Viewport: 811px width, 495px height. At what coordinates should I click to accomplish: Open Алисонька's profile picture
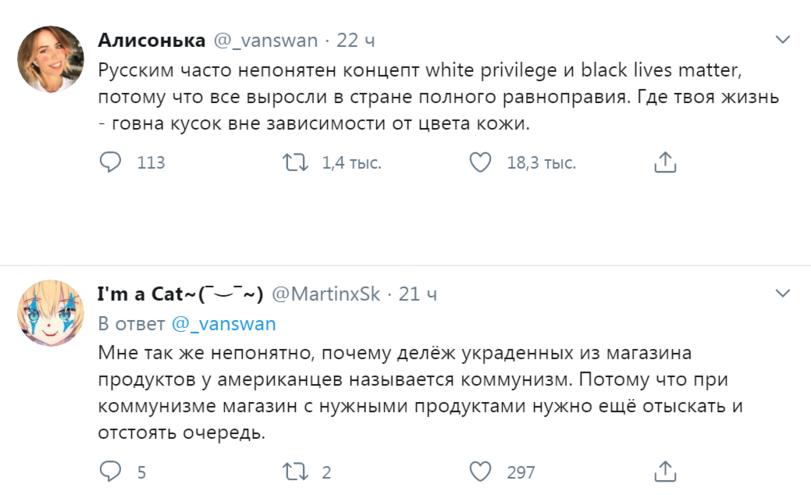[x=50, y=59]
